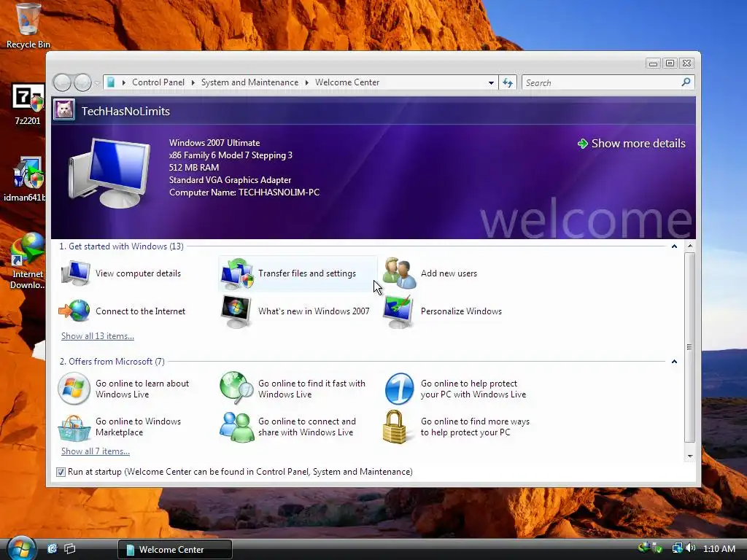The width and height of the screenshot is (747, 560).
Task: Click the network connection tray icon
Action: [677, 548]
